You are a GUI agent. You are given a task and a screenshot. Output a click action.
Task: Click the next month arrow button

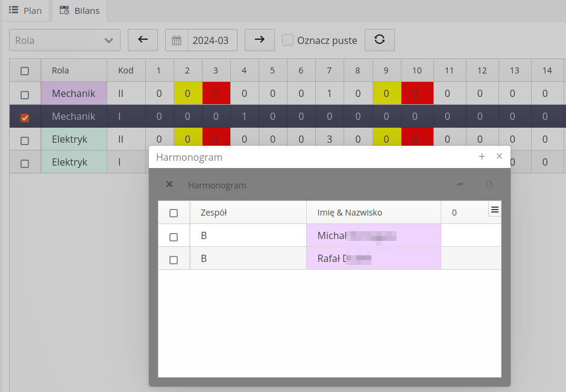pos(259,40)
